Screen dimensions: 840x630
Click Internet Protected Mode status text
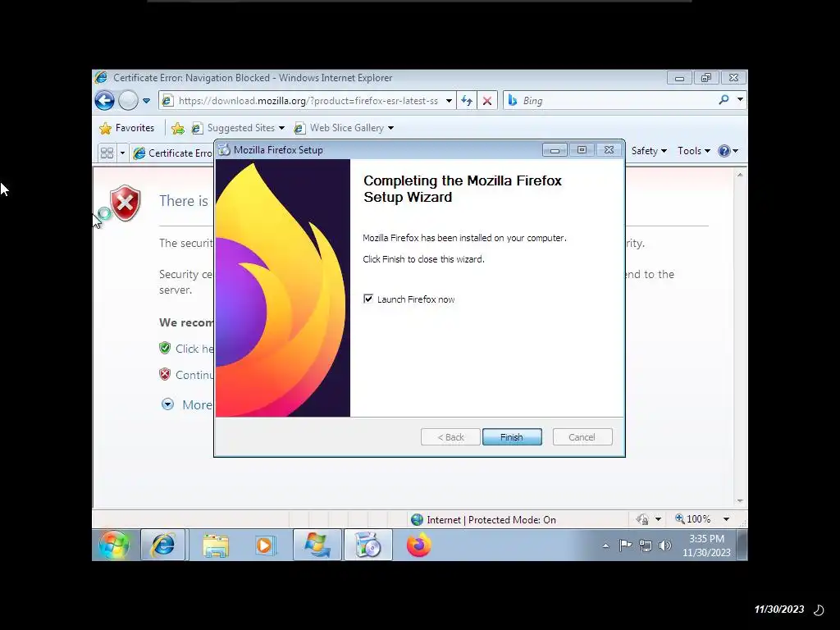click(x=491, y=520)
